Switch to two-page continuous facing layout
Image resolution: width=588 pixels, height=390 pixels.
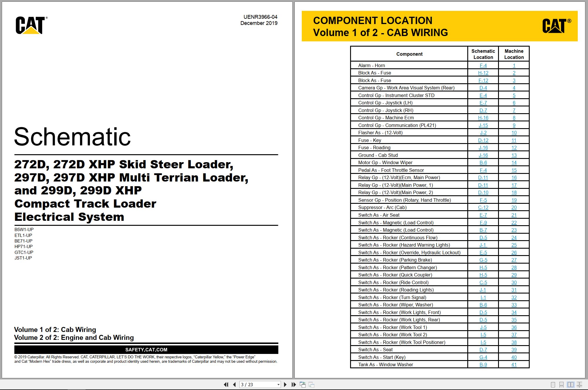click(x=579, y=384)
